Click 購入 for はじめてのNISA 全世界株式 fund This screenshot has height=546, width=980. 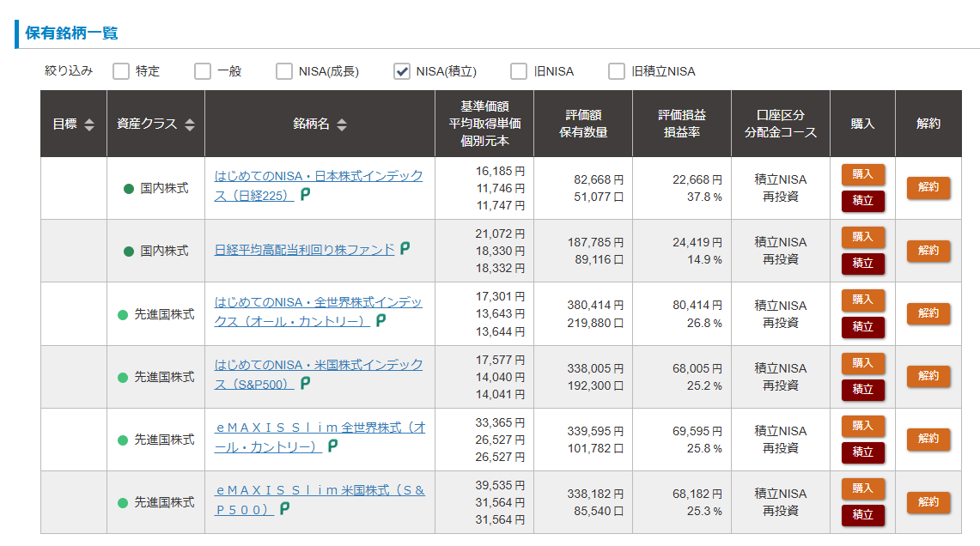pyautogui.click(x=862, y=300)
